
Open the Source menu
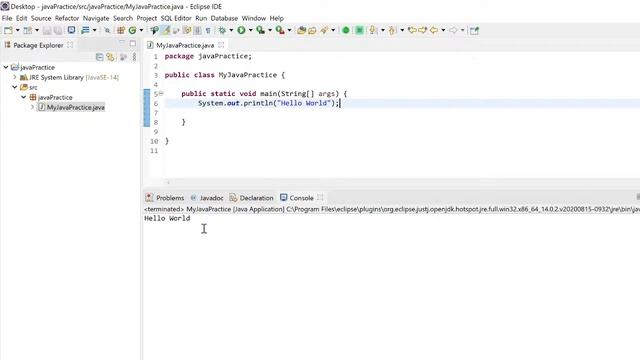(41, 18)
